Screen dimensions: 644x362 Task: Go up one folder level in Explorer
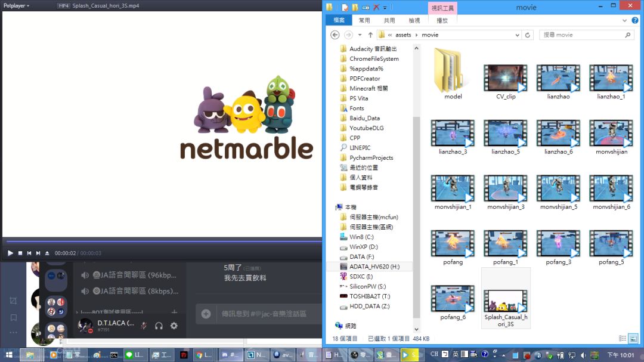point(370,35)
